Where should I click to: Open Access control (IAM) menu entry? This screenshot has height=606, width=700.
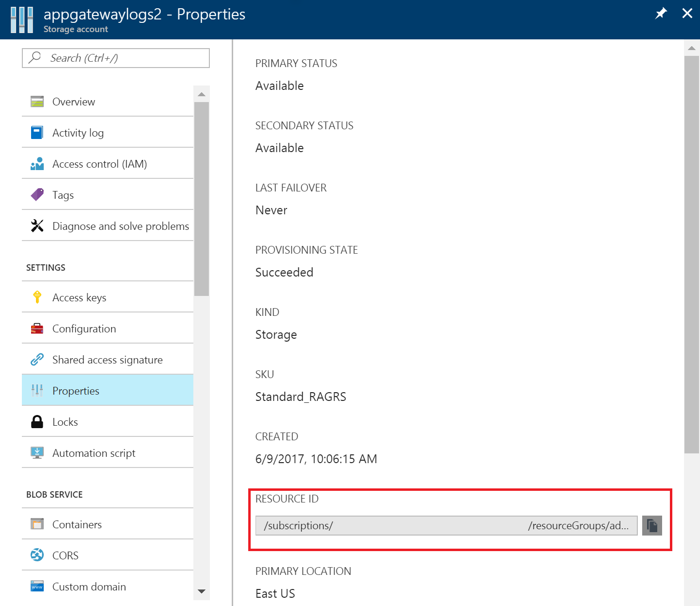pyautogui.click(x=99, y=163)
